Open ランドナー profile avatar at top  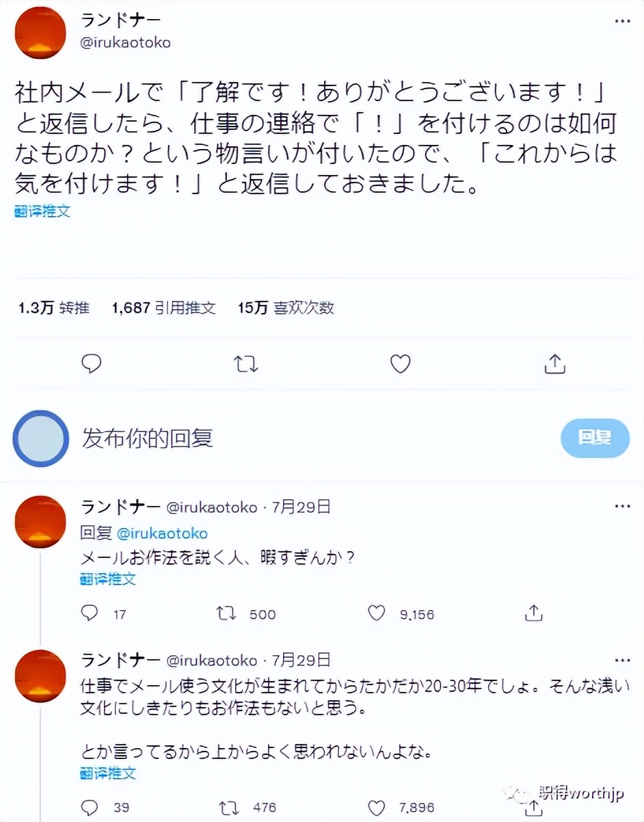[x=40, y=34]
